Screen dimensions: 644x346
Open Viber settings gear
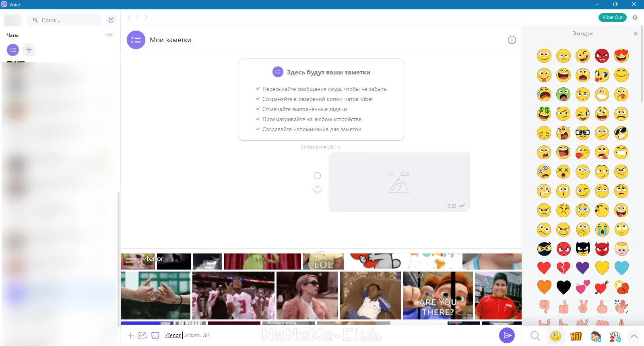coord(635,17)
